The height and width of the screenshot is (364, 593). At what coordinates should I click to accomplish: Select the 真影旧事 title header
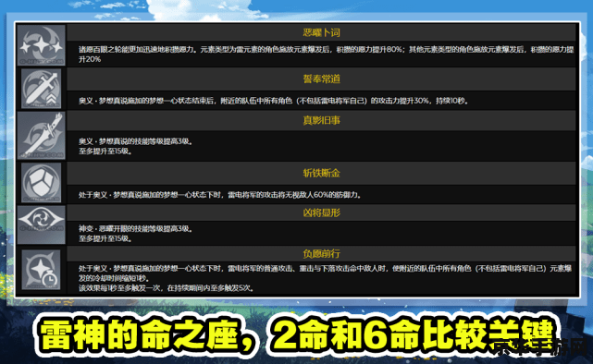321,121
